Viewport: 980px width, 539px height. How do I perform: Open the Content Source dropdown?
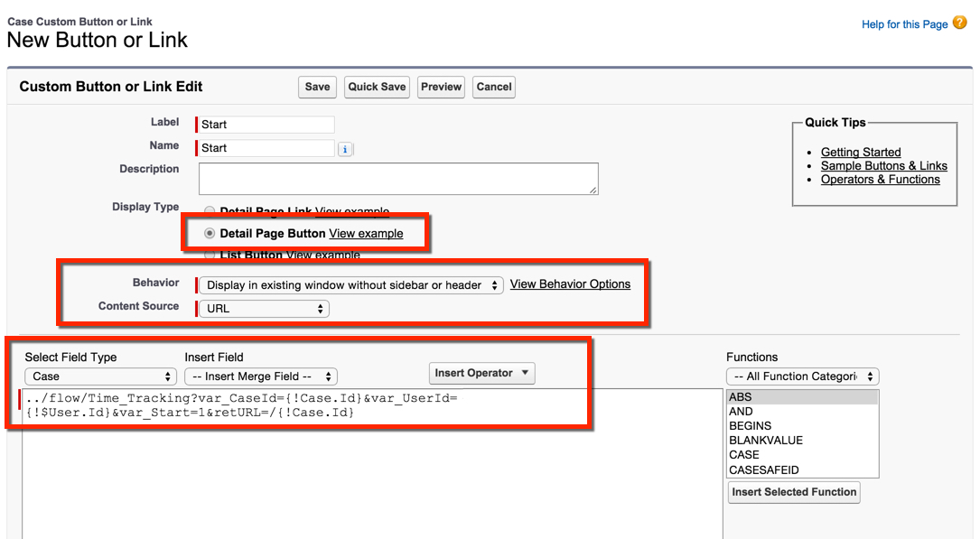[264, 309]
